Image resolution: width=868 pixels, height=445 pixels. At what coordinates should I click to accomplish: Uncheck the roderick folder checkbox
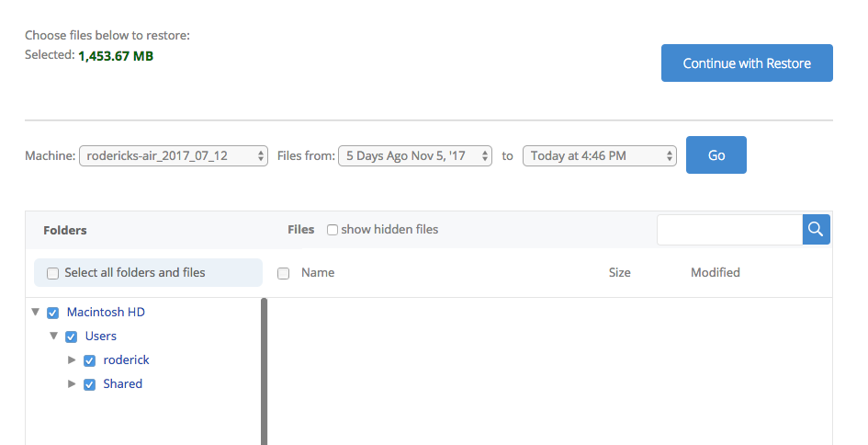(x=89, y=360)
